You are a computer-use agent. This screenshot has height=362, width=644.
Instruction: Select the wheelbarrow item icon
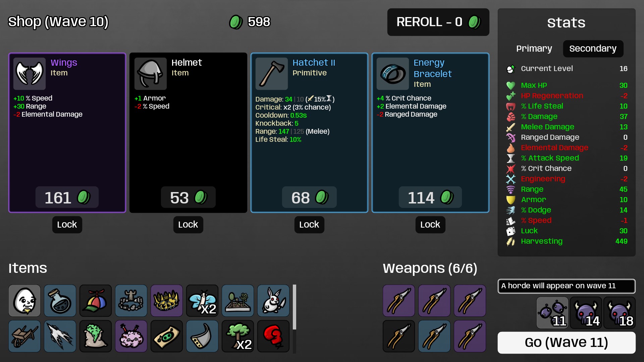pyautogui.click(x=24, y=336)
